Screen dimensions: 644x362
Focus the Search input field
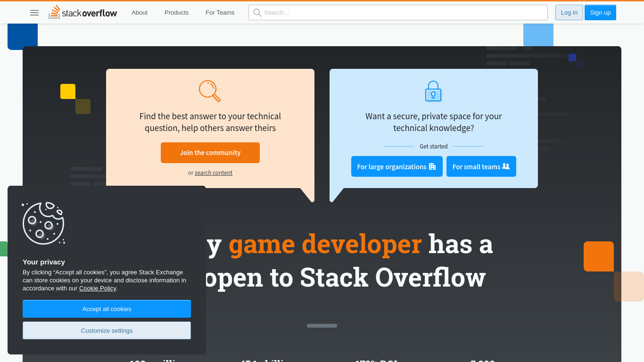(398, 13)
